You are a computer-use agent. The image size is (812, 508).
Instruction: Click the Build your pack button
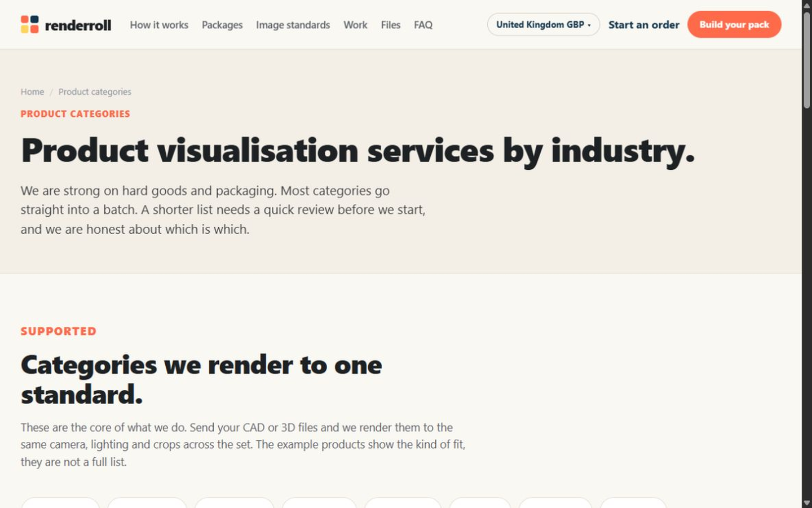734,24
